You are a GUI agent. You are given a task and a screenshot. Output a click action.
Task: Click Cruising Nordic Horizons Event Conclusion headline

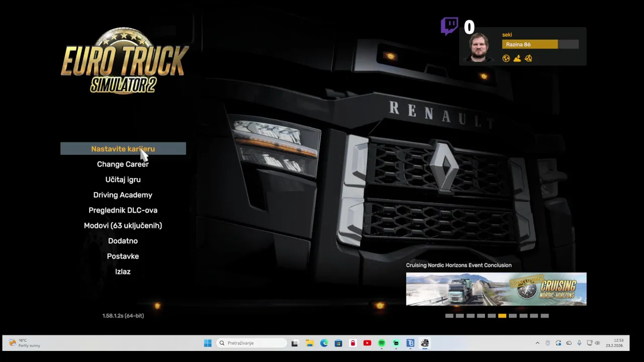coord(459,265)
